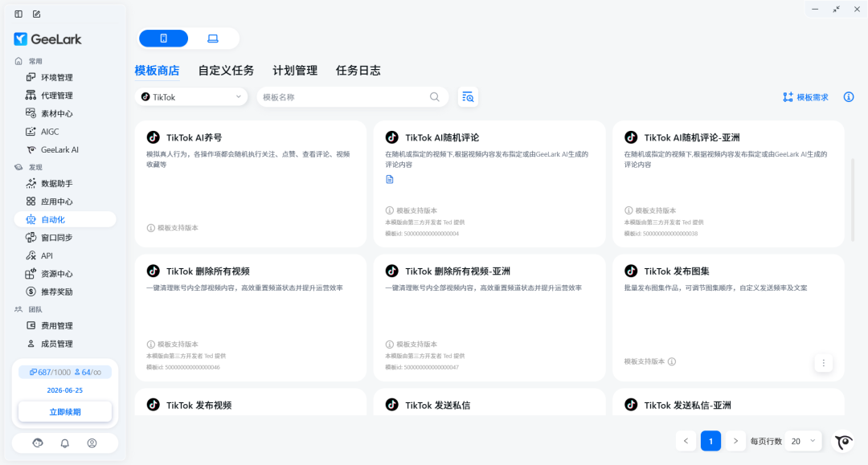Open the TikTok AI养号 template card
Image resolution: width=868 pixels, height=465 pixels.
point(251,184)
